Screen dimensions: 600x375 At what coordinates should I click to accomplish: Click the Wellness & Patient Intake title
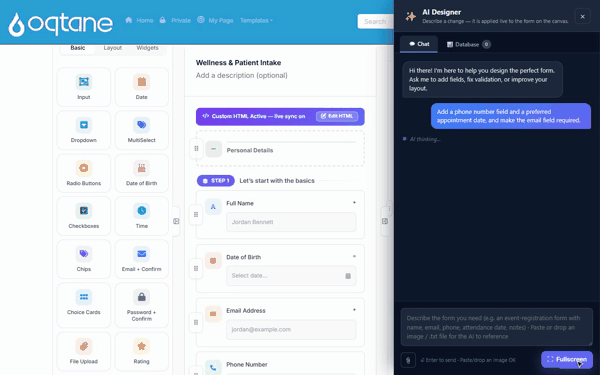pos(238,63)
